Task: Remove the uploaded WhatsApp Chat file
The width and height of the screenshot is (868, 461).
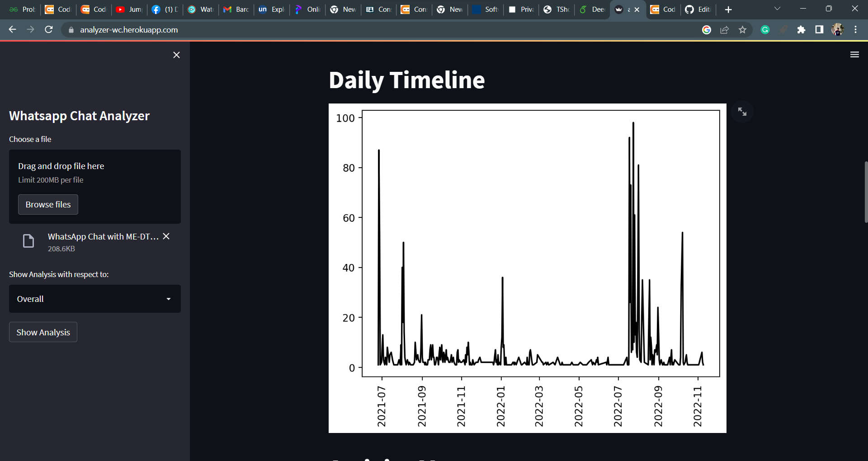Action: coord(166,236)
